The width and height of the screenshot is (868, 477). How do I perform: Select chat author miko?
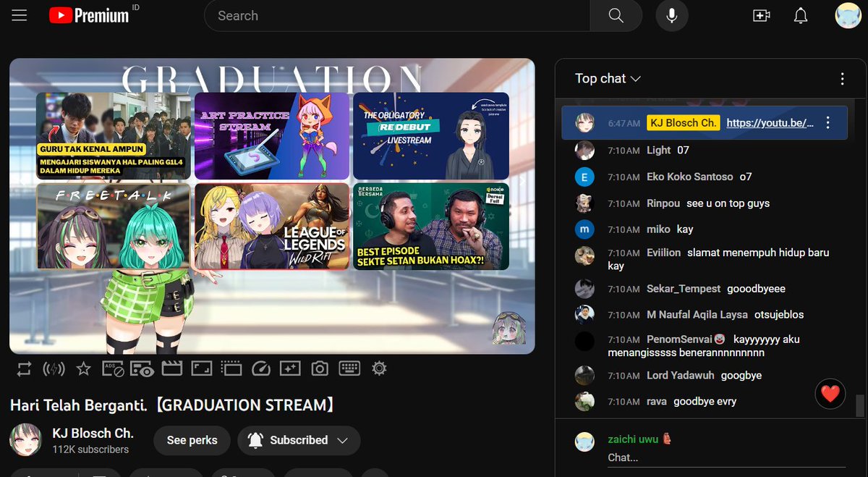pyautogui.click(x=658, y=229)
